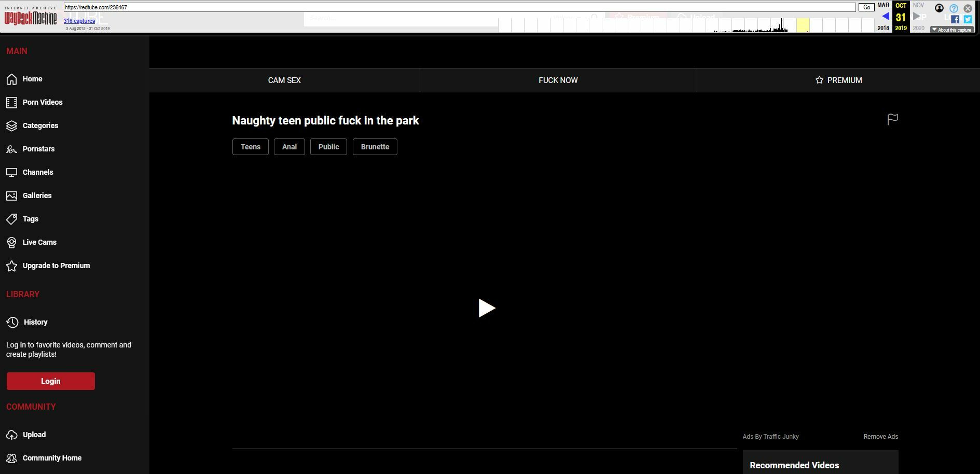Open the Channels monitor icon
The width and height of the screenshot is (980, 474).
pos(12,172)
